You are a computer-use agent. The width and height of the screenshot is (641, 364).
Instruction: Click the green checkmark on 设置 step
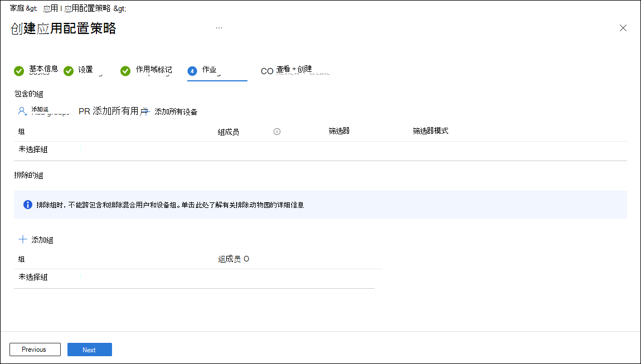point(69,71)
